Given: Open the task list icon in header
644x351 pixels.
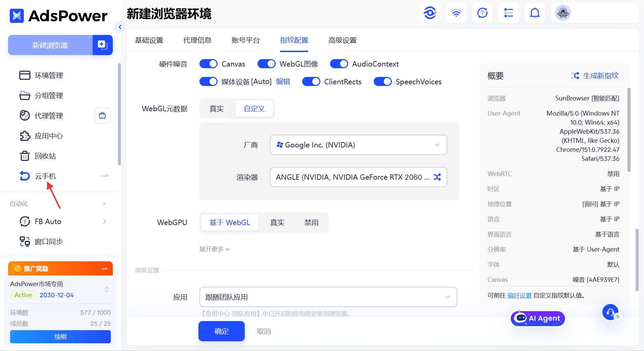Looking at the screenshot, I should [x=508, y=13].
